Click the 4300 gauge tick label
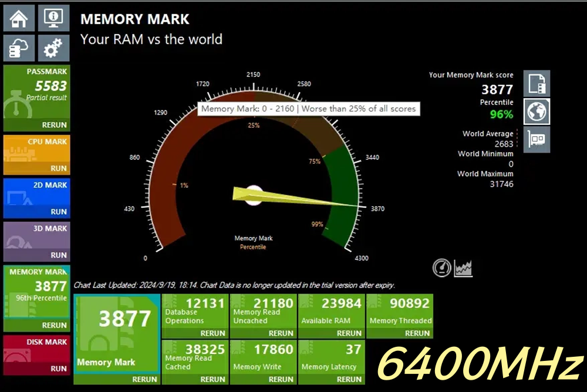Screen dimensions: 587x392 [361, 258]
